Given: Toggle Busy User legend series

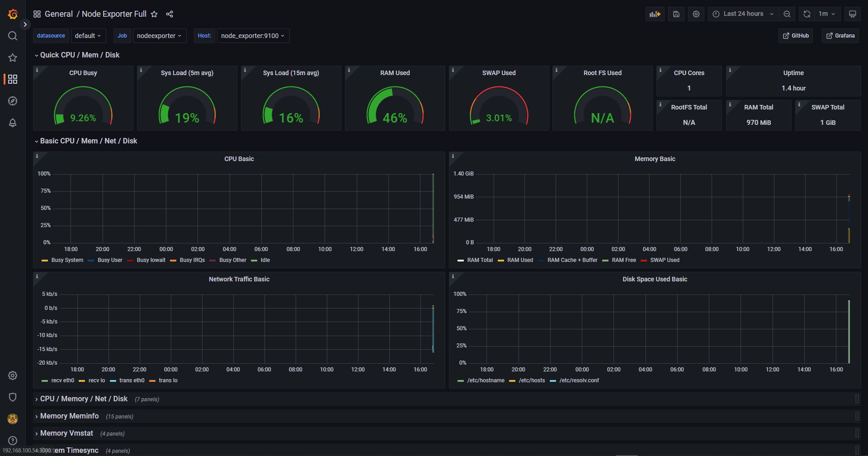Looking at the screenshot, I should pos(110,260).
